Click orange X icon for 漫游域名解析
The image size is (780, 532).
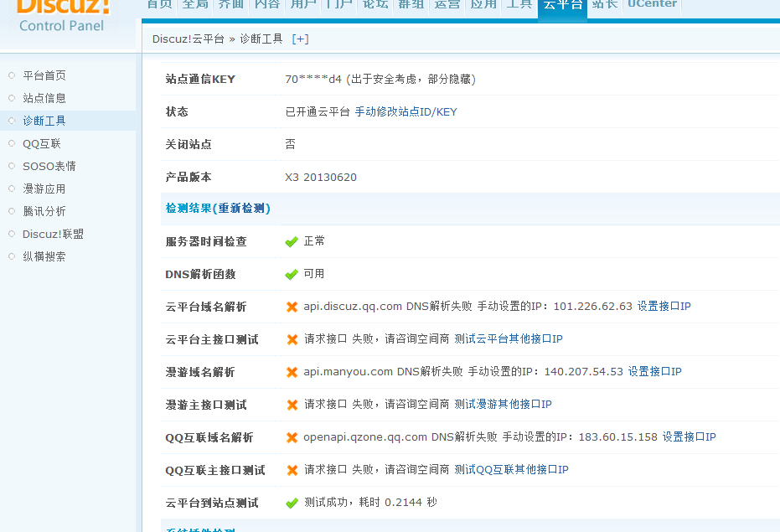point(292,372)
